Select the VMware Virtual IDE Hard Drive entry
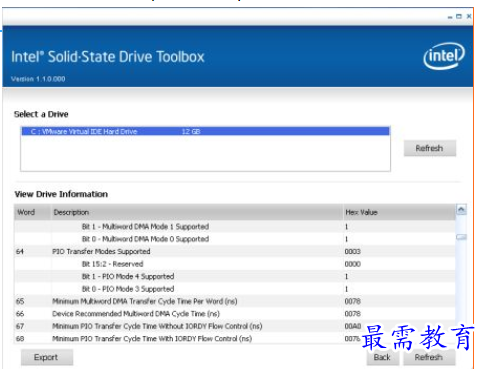The width and height of the screenshot is (483, 369). (205, 131)
